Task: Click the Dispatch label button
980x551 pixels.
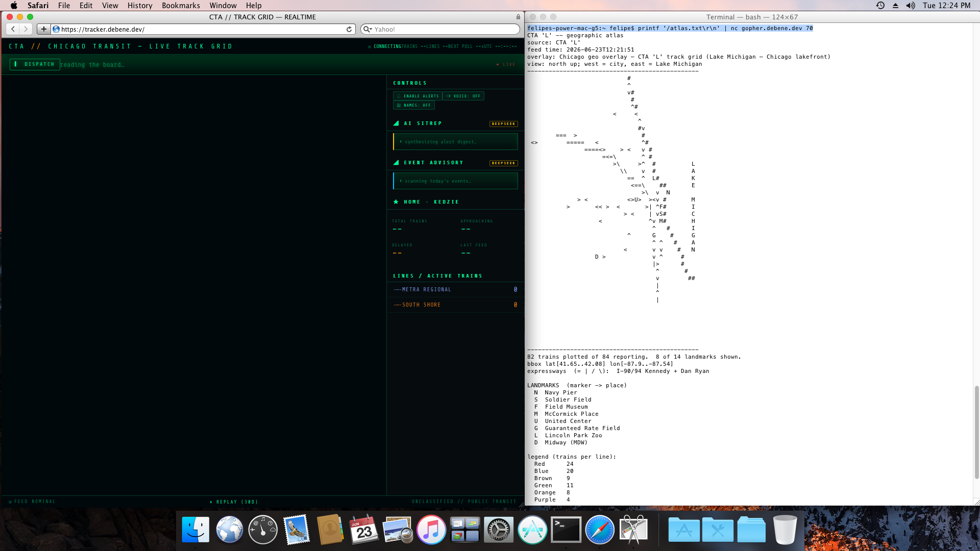Action: click(35, 64)
